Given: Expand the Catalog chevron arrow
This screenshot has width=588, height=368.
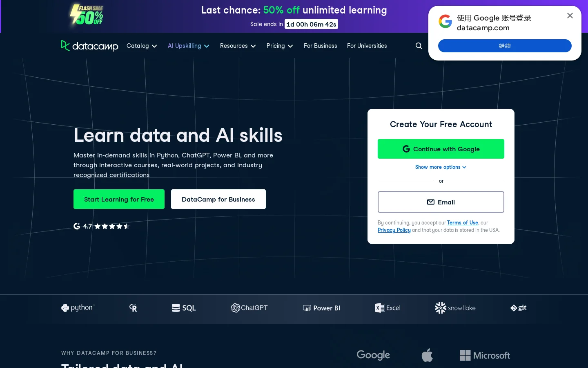Looking at the screenshot, I should [x=154, y=46].
